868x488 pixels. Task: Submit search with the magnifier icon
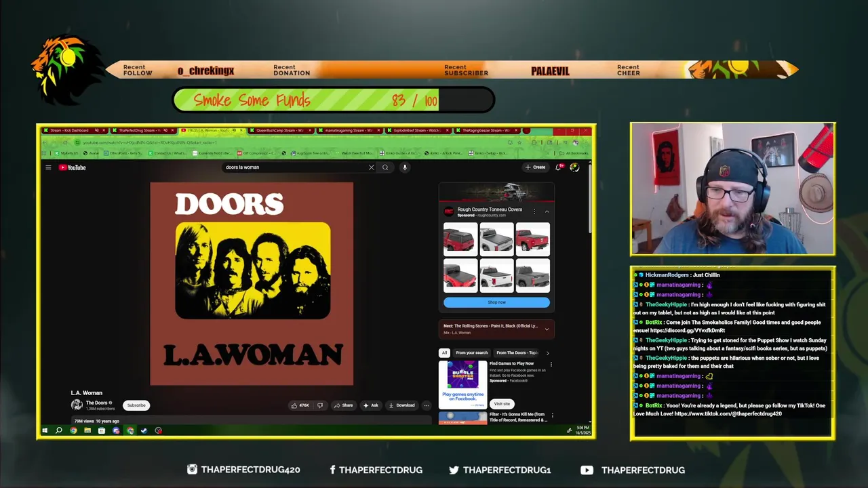point(385,167)
